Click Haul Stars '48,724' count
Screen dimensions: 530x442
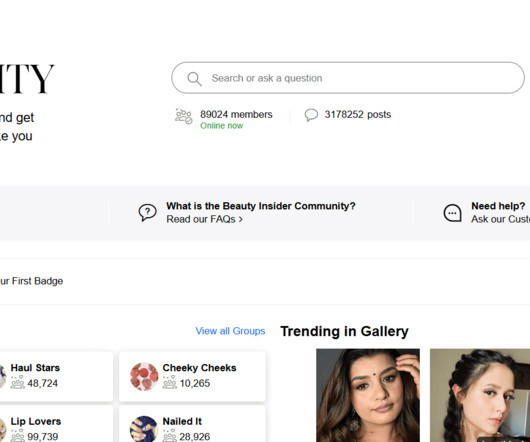tap(43, 383)
